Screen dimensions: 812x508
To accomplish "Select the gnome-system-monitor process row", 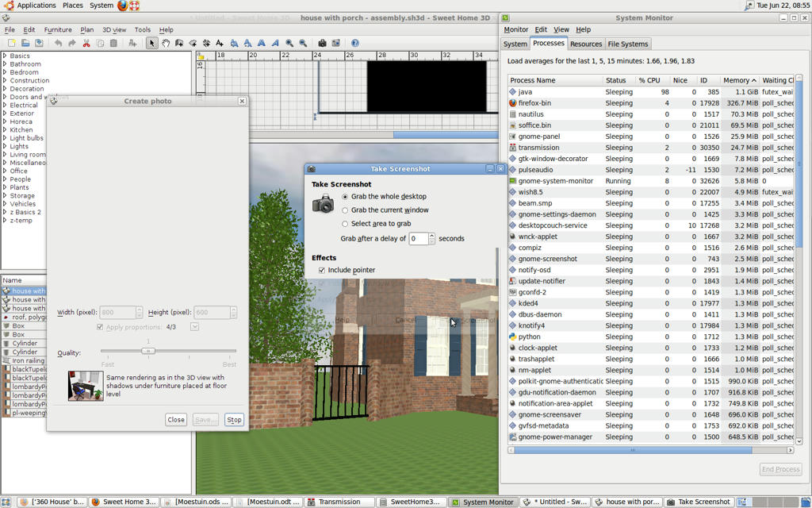I will [x=651, y=181].
